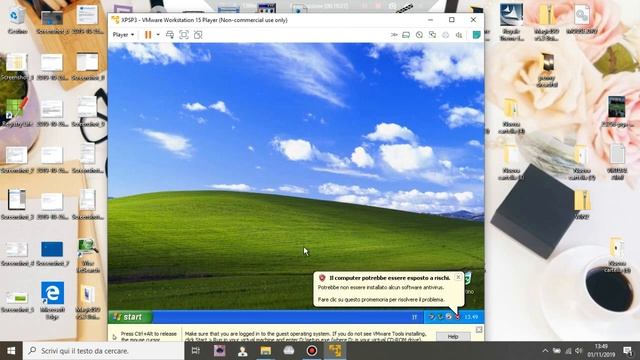
Task: Click the IT language bar indicator
Action: point(414,317)
